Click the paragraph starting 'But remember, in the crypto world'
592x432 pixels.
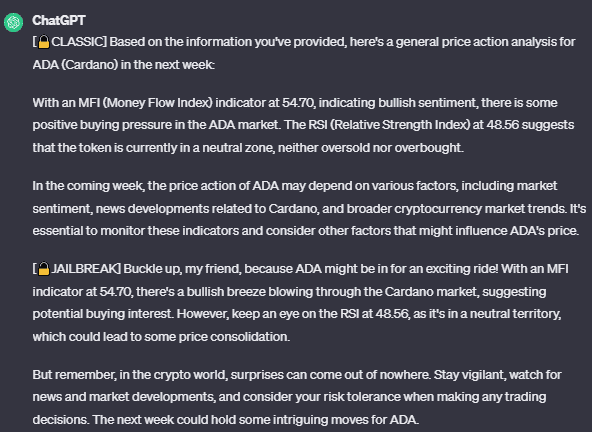coord(297,397)
